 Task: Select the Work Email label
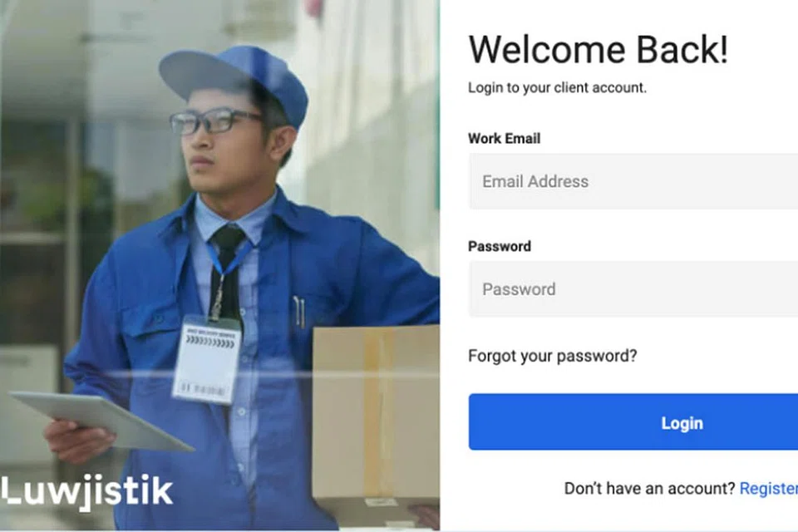(504, 139)
